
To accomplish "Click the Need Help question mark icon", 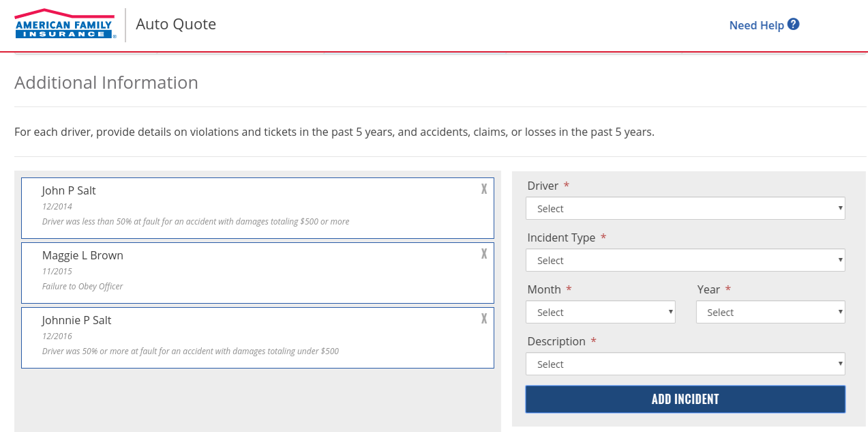I will coord(793,25).
